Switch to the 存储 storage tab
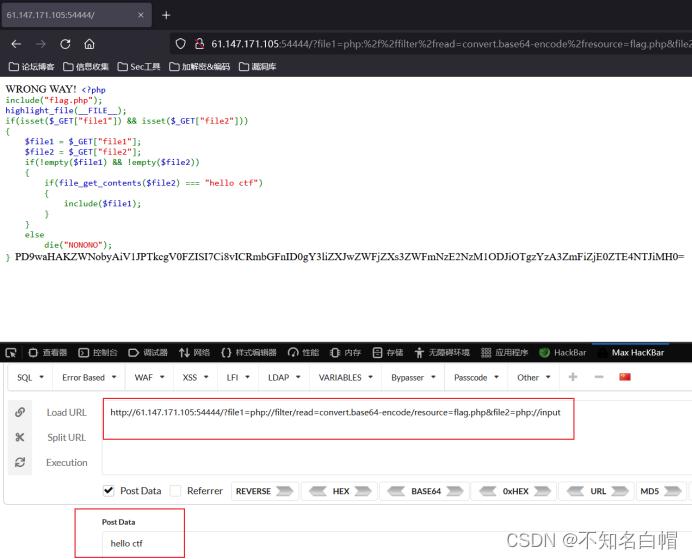 pos(388,353)
